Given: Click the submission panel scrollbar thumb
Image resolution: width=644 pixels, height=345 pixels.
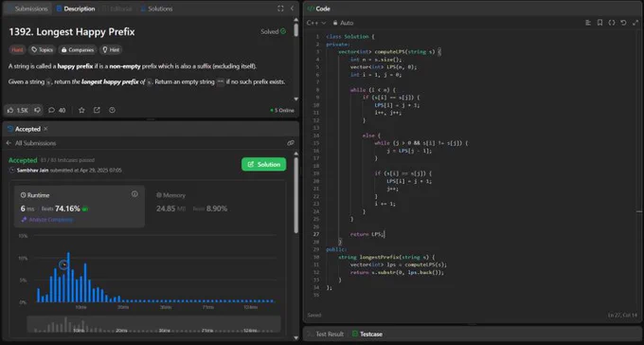Looking at the screenshot, I should point(295,195).
